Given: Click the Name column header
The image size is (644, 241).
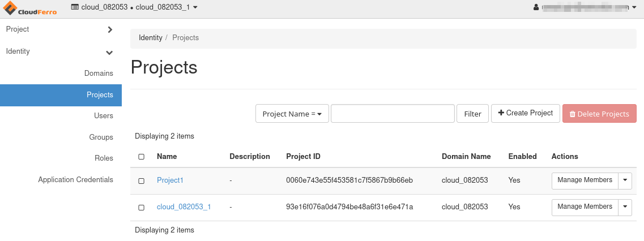Looking at the screenshot, I should click(167, 157).
